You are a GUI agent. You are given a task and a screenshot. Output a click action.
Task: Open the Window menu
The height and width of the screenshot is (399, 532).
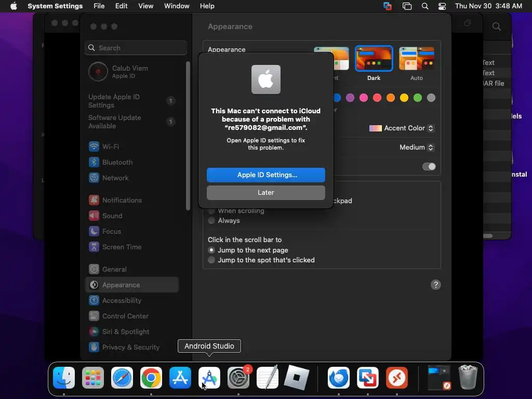click(177, 6)
